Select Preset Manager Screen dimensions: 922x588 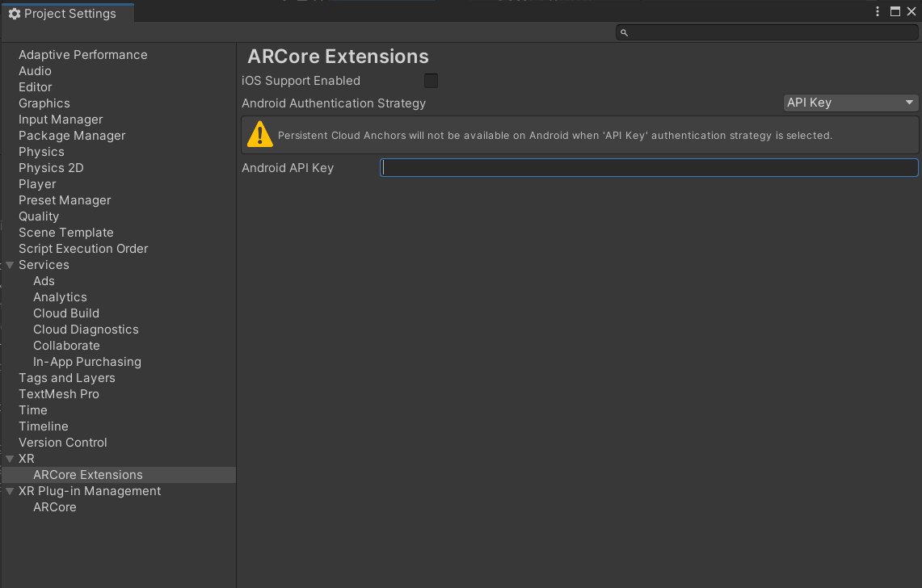pyautogui.click(x=65, y=200)
